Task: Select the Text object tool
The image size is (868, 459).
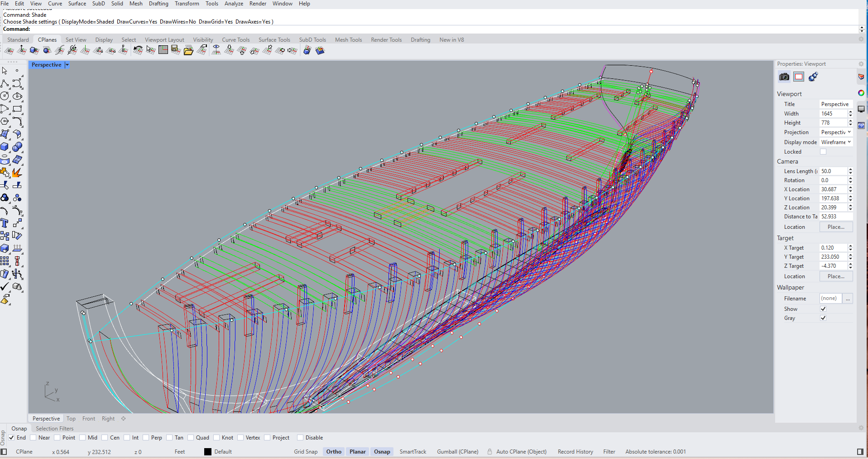Action: click(5, 223)
